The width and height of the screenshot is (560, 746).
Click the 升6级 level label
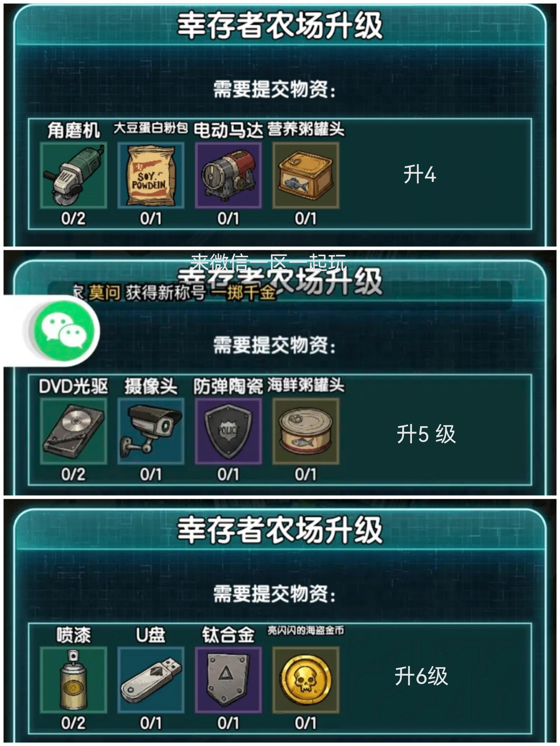tap(421, 676)
